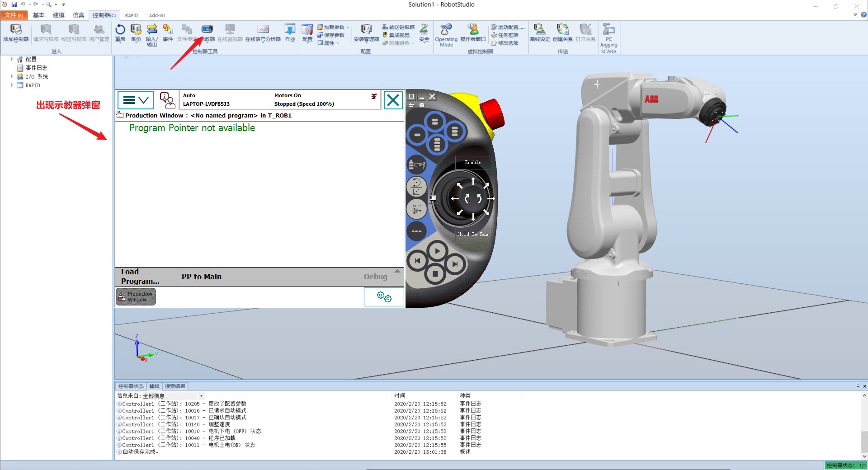Open the PC Jogging SCARA tool
This screenshot has width=868, height=470.
(x=609, y=35)
